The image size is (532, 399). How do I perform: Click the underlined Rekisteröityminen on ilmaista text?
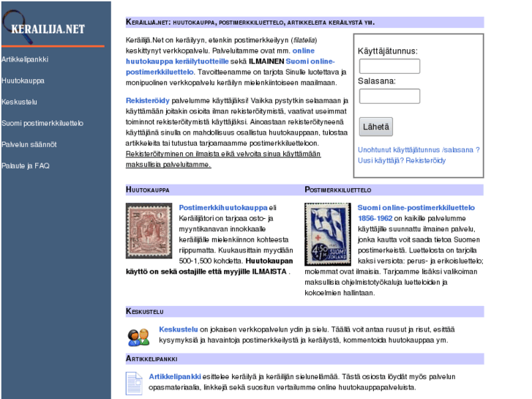223,160
